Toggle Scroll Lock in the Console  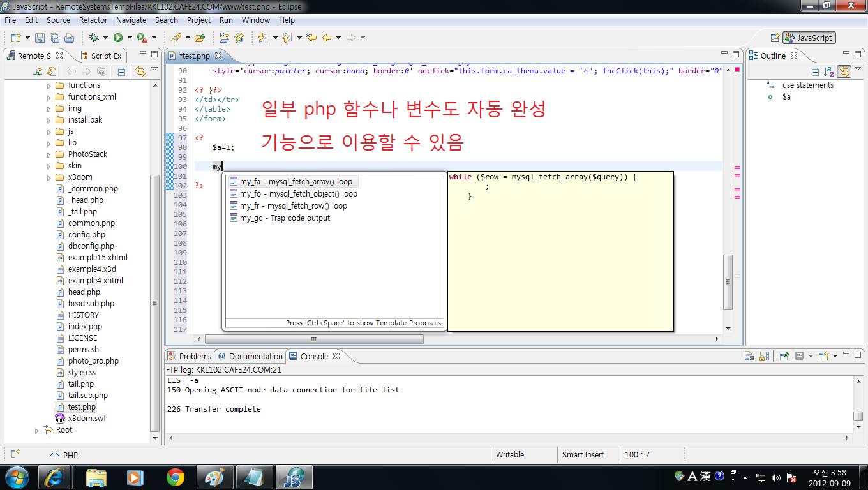pos(765,356)
